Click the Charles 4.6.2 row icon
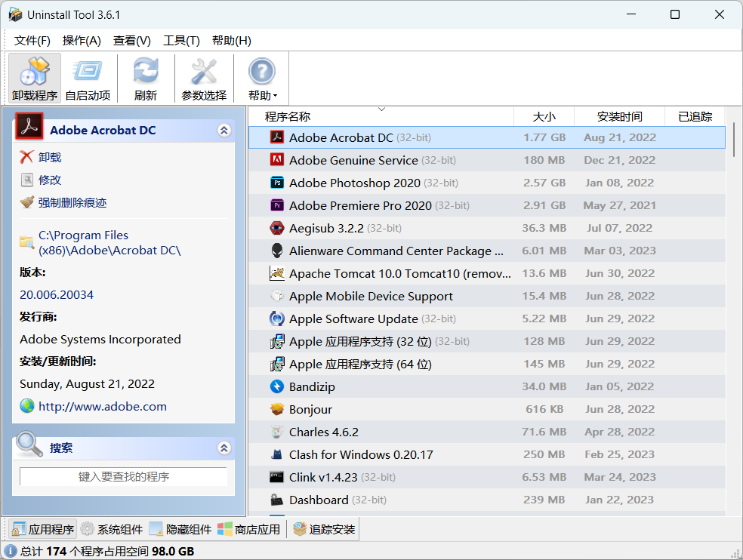Screen dimensions: 743x560 point(276,432)
